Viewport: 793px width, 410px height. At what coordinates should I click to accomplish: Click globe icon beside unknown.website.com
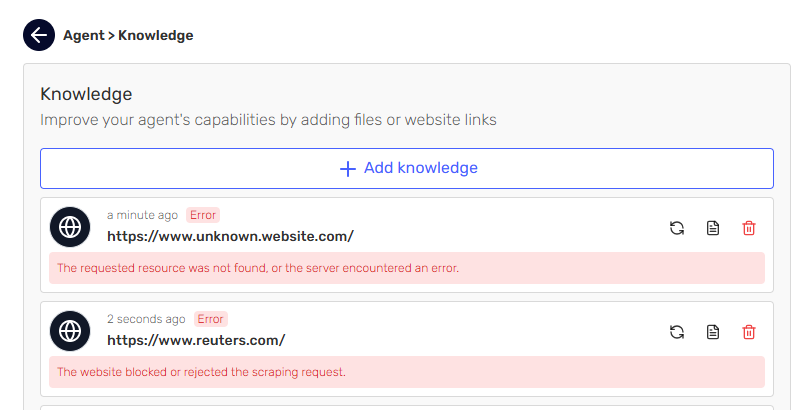[x=70, y=228]
